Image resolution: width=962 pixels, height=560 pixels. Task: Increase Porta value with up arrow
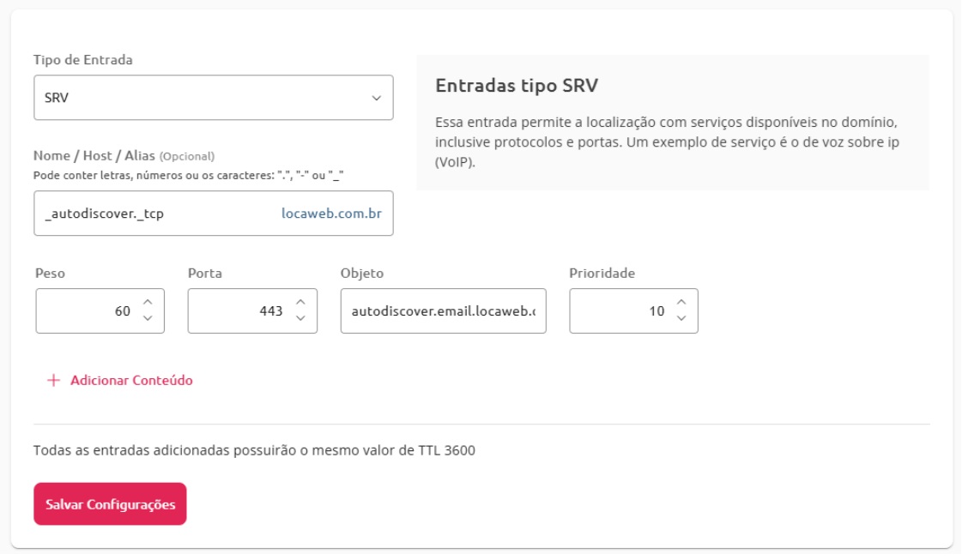[300, 303]
